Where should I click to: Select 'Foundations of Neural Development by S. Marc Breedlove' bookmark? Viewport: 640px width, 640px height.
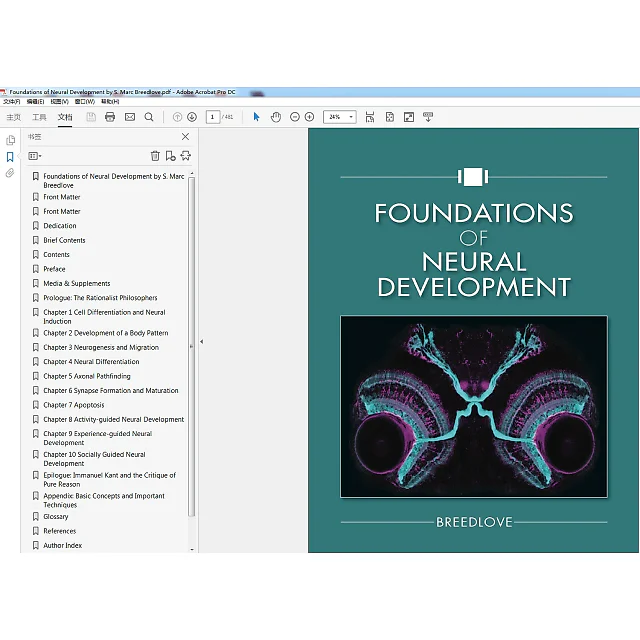point(114,180)
